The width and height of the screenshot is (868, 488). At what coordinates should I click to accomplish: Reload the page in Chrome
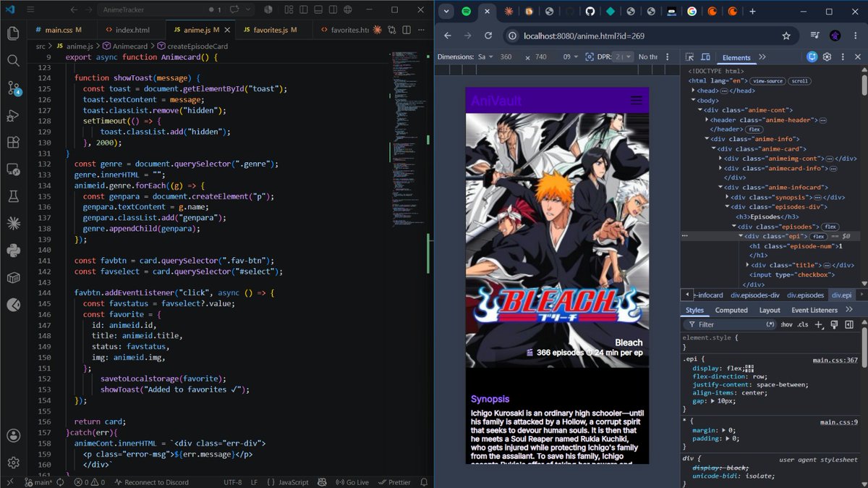pos(488,35)
